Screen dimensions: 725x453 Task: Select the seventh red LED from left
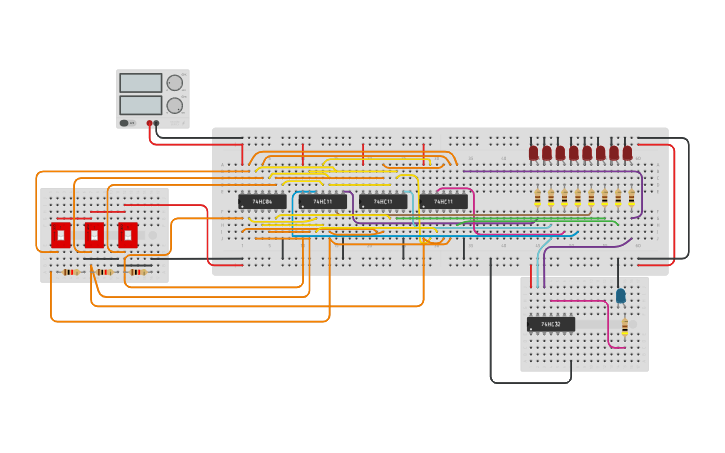(614, 153)
